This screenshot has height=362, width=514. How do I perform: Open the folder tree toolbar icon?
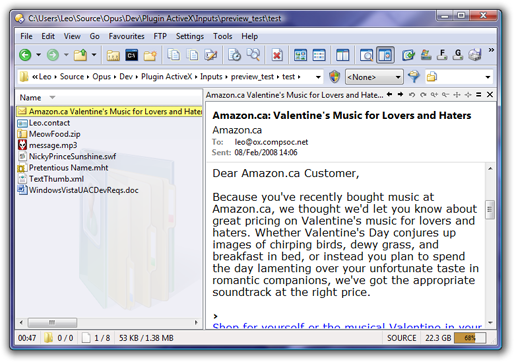pos(113,55)
